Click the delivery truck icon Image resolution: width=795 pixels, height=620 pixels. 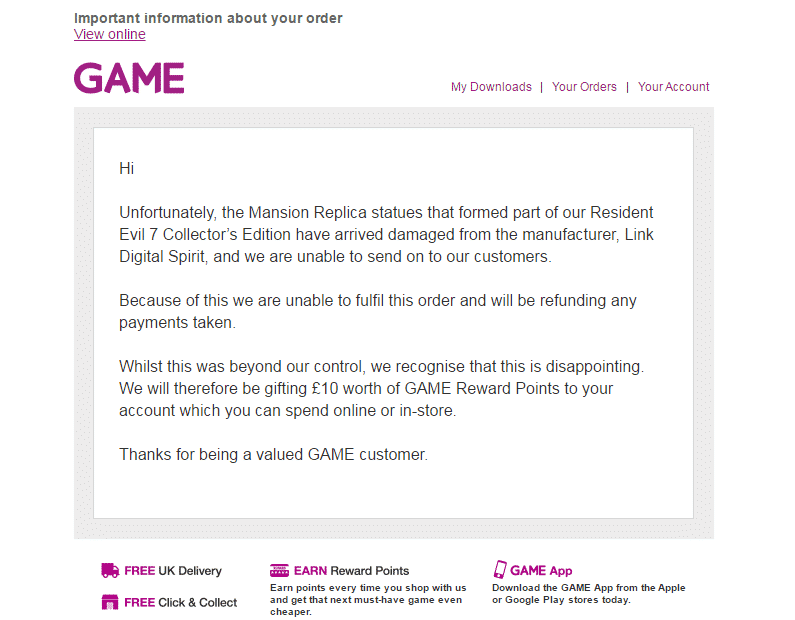click(110, 571)
